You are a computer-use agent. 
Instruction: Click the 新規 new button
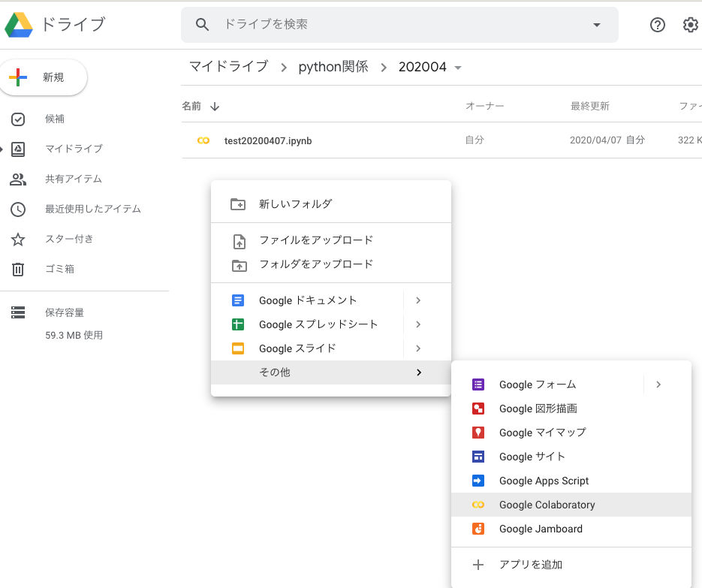point(44,77)
